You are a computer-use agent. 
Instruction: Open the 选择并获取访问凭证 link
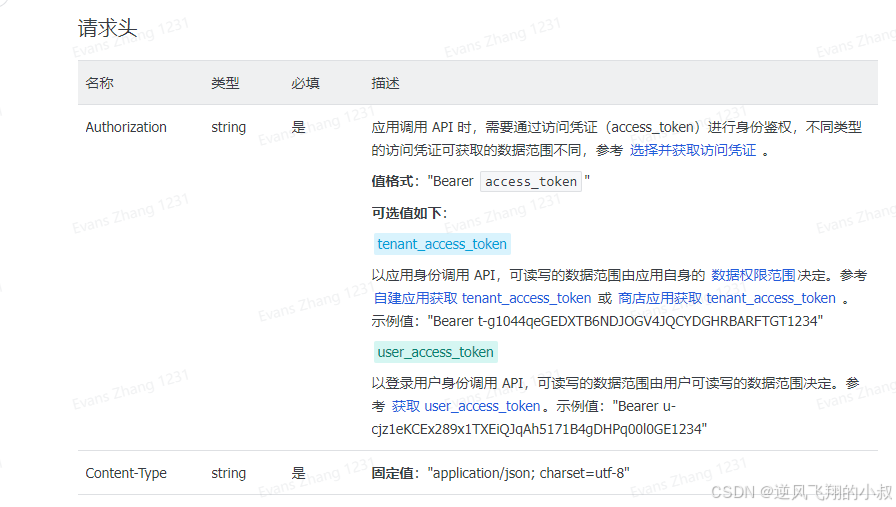click(x=693, y=150)
